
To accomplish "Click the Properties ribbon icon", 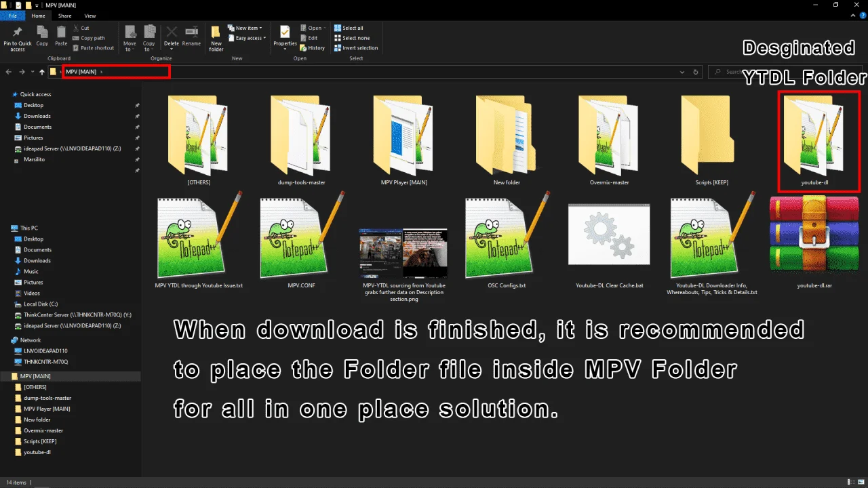I will (x=285, y=37).
